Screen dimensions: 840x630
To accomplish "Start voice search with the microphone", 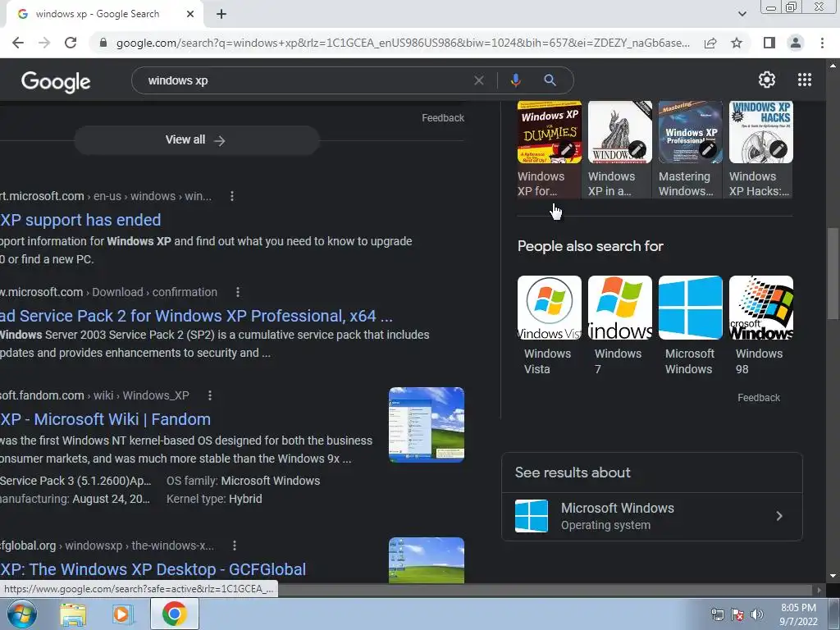I will point(515,80).
